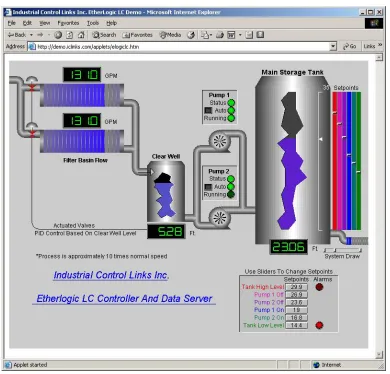Click the lower pump impeller icon

click(x=220, y=218)
